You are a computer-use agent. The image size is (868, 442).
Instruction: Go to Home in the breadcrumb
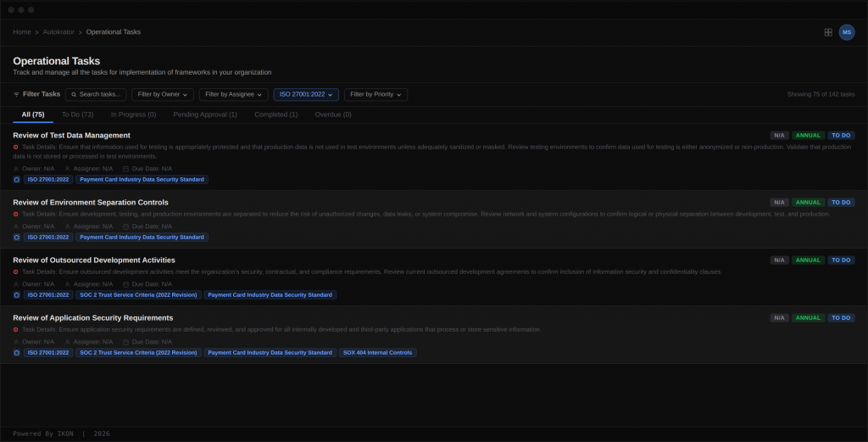(x=22, y=32)
